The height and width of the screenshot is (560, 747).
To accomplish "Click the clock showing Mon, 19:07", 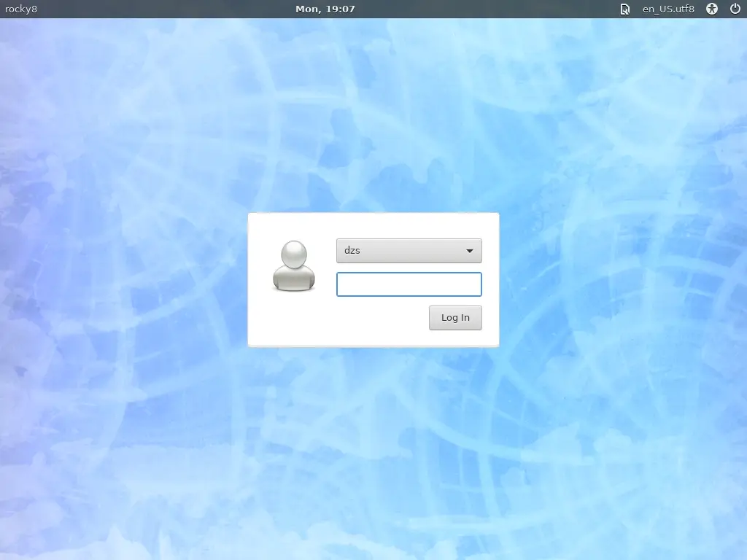I will point(325,9).
